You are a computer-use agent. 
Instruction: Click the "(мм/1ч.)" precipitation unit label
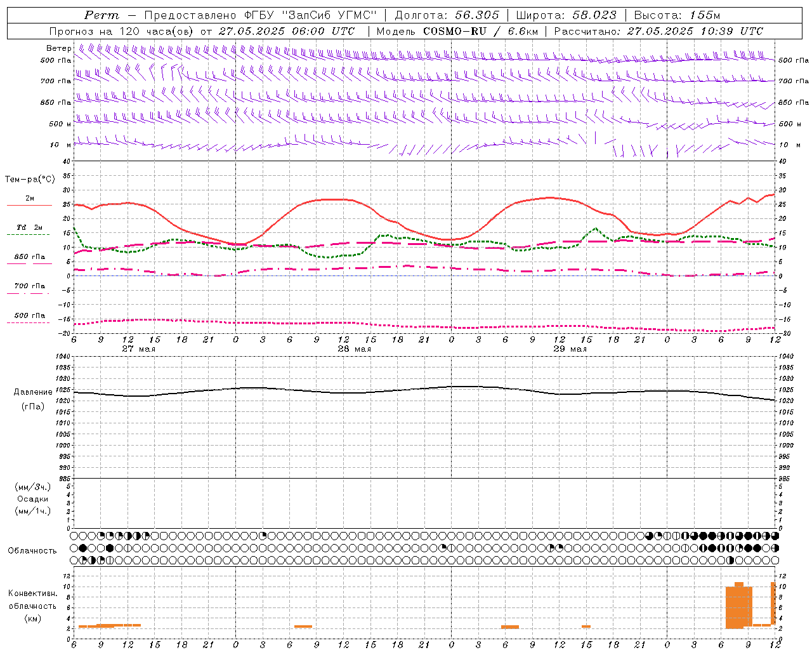click(33, 511)
